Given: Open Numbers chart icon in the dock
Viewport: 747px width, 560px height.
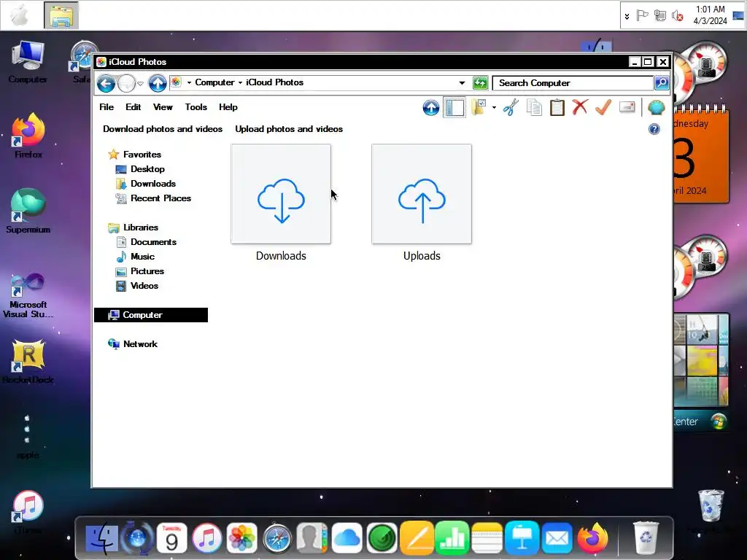Looking at the screenshot, I should (452, 539).
